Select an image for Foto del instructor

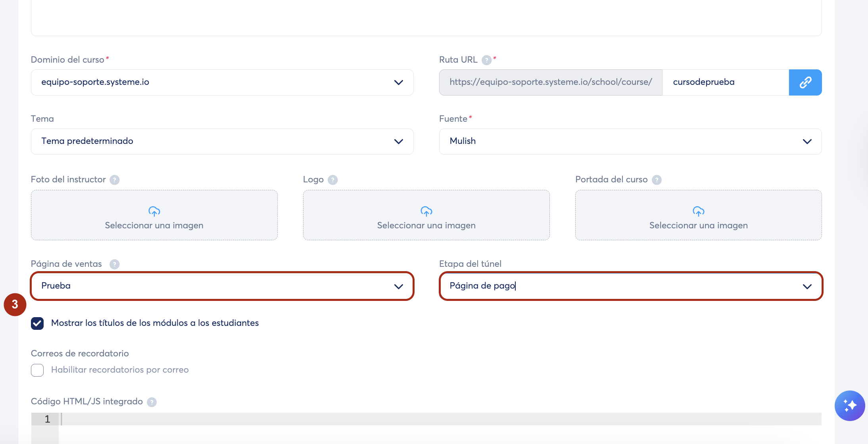point(154,215)
